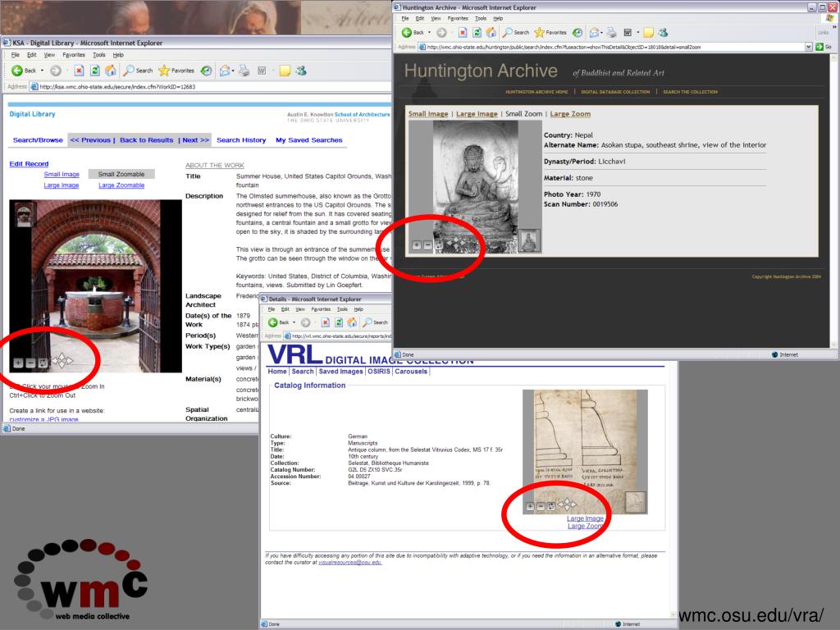Open the File menu in KSA window
This screenshot has height=630, width=840.
[15, 55]
